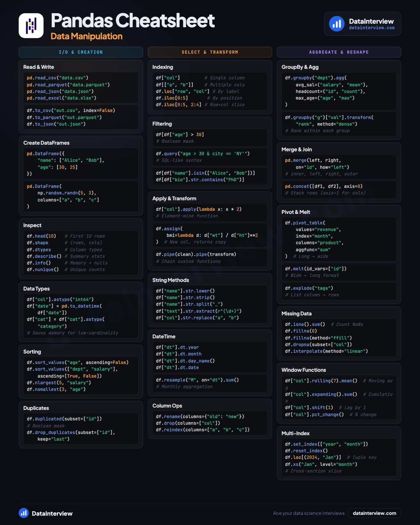Click the df["dt"].dt.day_name() line
Screen dimensions: 420x525
185,361
